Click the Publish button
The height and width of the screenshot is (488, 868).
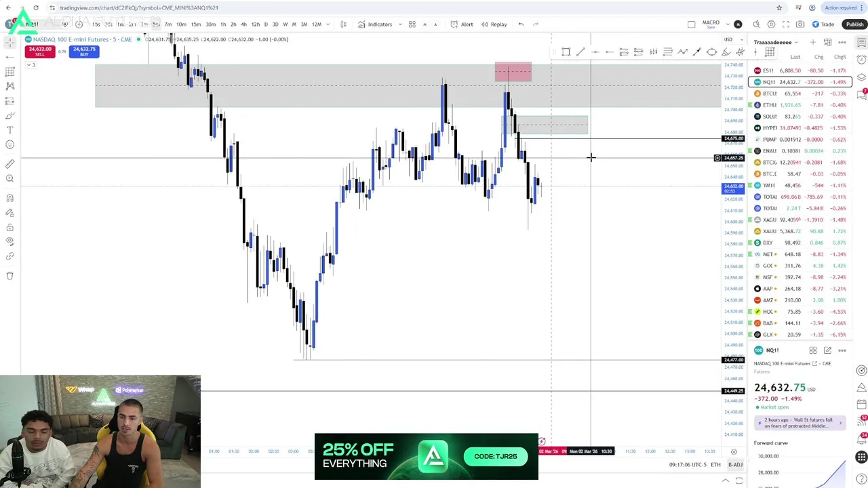pos(854,24)
